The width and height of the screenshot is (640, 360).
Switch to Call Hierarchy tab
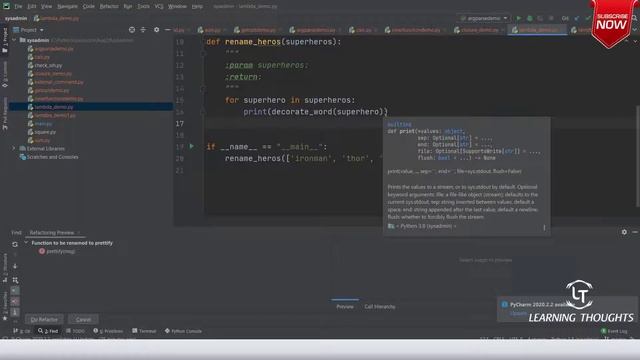[x=380, y=307]
